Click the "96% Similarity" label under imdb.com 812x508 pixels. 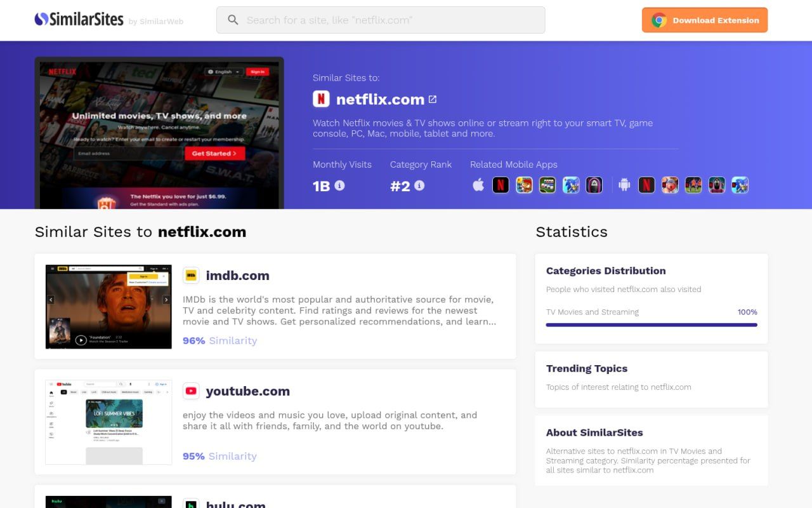click(x=220, y=340)
